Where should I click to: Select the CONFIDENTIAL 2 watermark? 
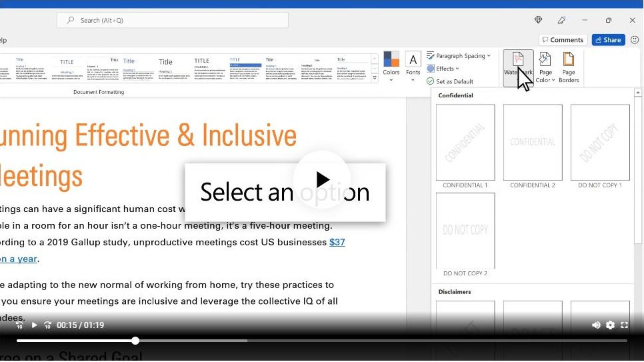(x=532, y=146)
